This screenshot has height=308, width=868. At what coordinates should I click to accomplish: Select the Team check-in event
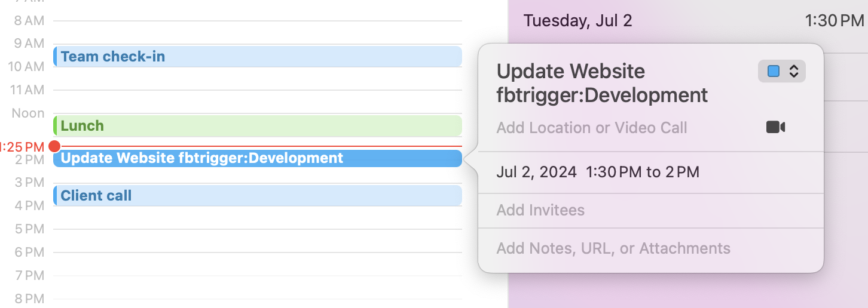pyautogui.click(x=257, y=57)
